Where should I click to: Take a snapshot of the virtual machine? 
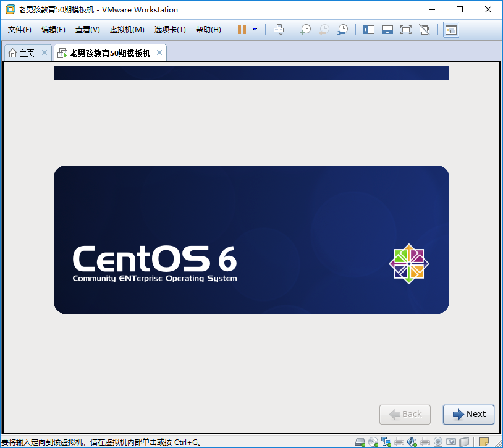pos(305,30)
